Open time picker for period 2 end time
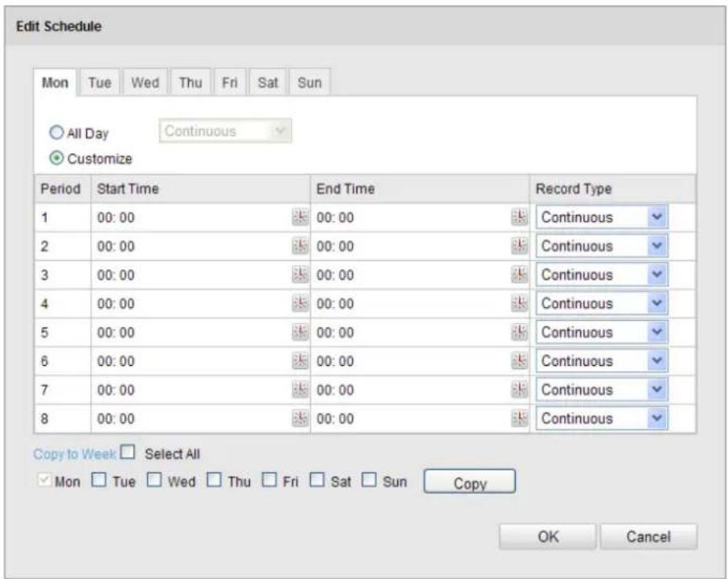 tap(519, 246)
